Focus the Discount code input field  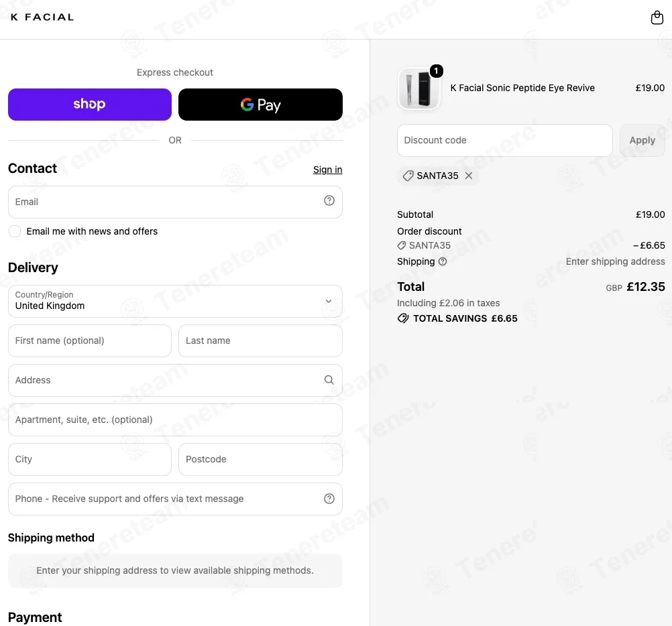504,140
